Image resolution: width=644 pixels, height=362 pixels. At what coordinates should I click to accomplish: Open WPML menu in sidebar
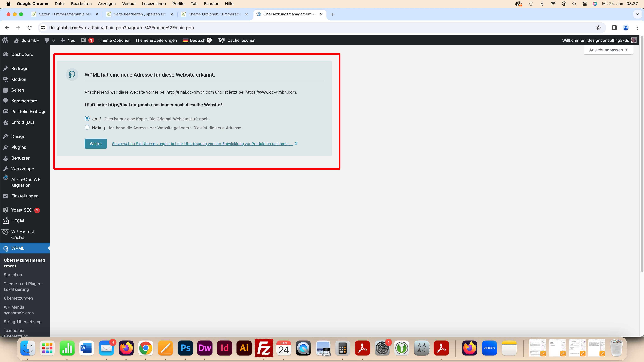pos(25,248)
